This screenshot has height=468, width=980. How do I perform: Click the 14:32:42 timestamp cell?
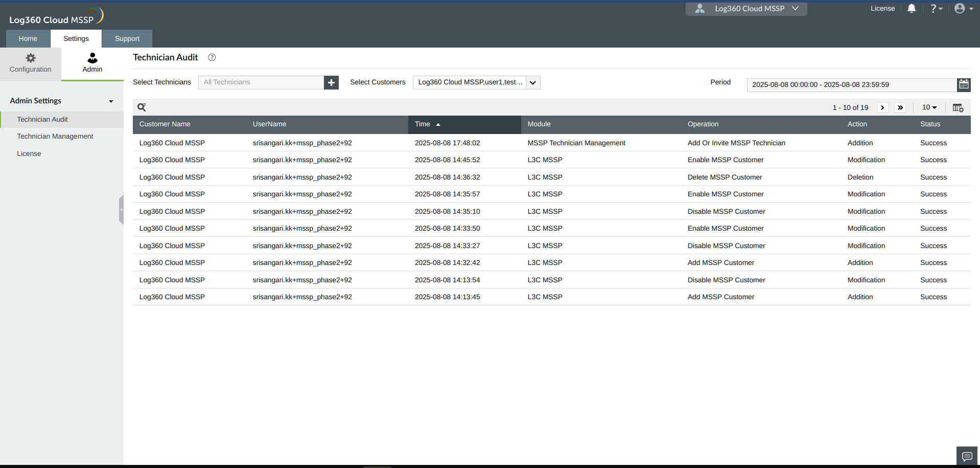[x=448, y=263]
